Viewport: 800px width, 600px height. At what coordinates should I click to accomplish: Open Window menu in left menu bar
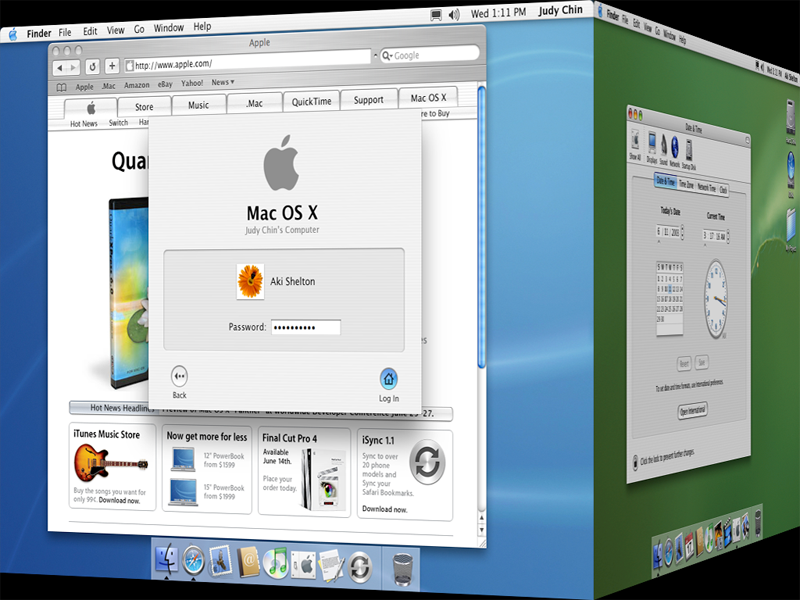point(168,28)
